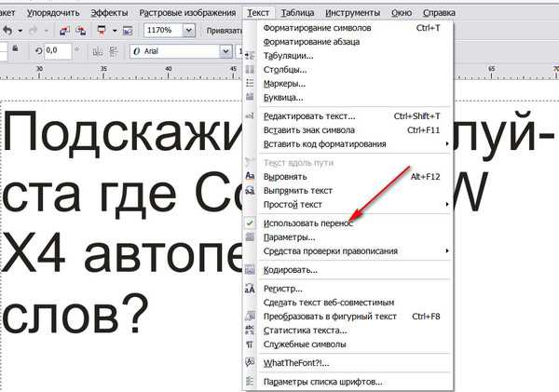Click the Служебные символы pilcrow icon
Image resolution: width=559 pixels, height=392 pixels.
[250, 345]
